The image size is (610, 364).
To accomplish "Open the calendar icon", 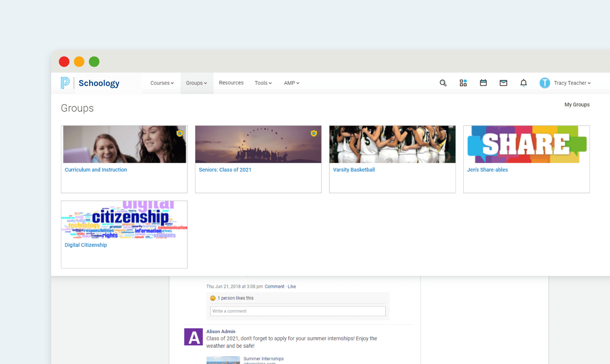I will coord(483,83).
